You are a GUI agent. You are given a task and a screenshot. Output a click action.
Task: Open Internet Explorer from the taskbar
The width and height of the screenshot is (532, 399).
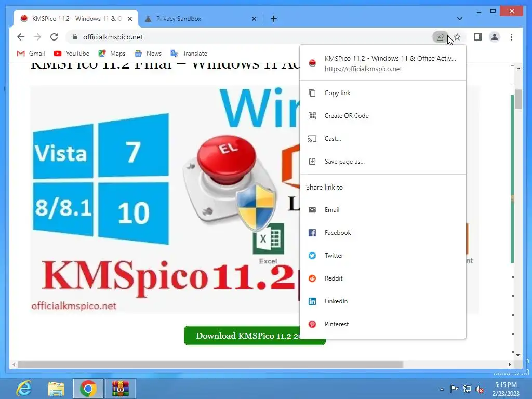(24, 389)
